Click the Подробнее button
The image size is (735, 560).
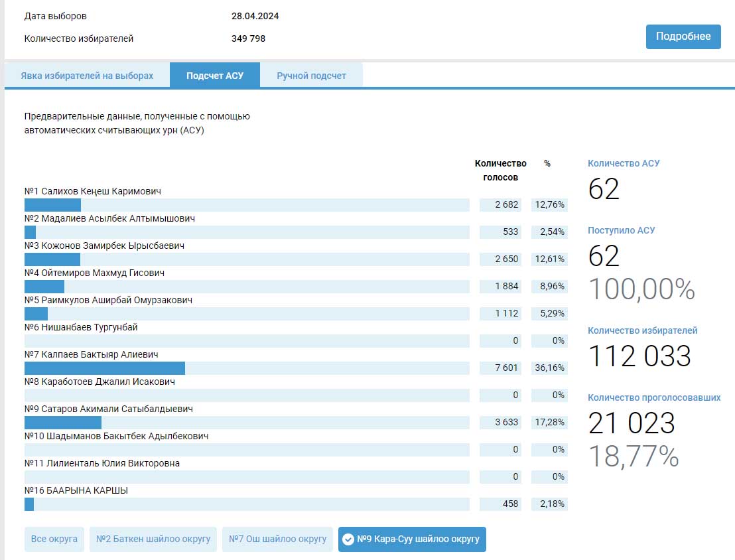(x=683, y=36)
